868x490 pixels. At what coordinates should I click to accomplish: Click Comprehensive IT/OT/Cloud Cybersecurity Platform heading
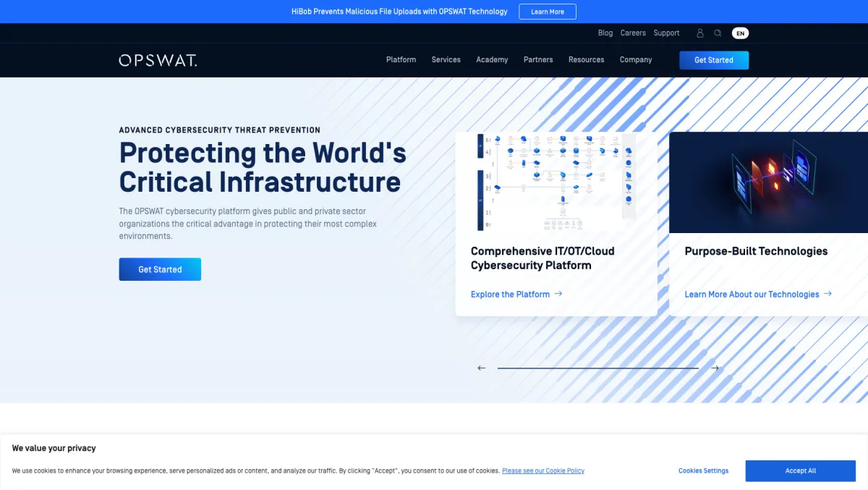pos(542,258)
